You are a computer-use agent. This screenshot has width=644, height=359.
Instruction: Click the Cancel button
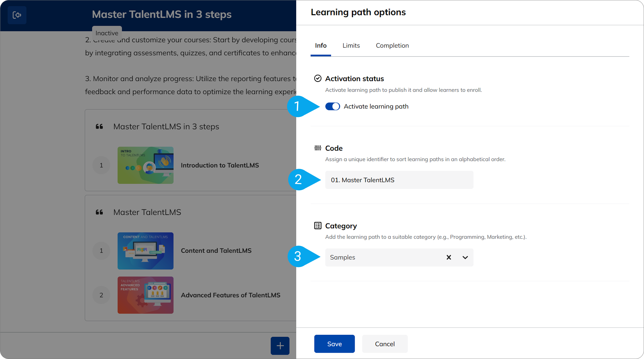pos(385,344)
